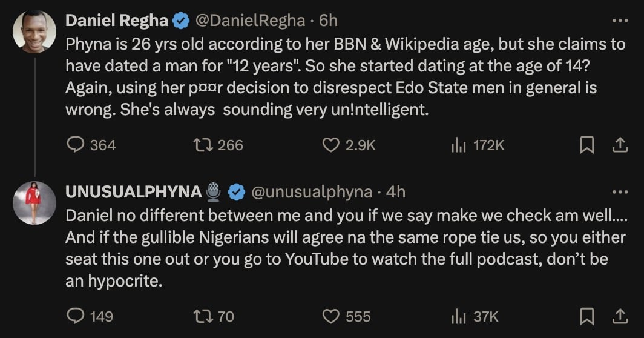Bookmark UNUSUALPHYNA's reply
Viewport: 644px width, 338px height.
[x=586, y=316]
